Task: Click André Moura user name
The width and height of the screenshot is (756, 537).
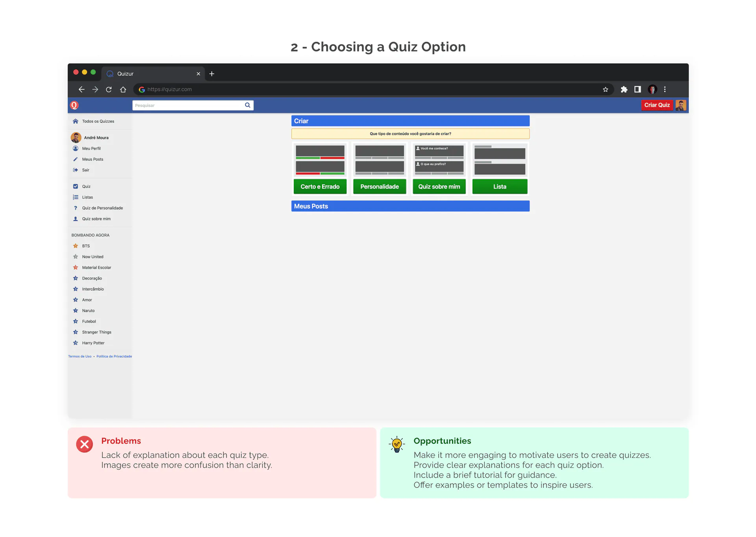Action: click(96, 138)
